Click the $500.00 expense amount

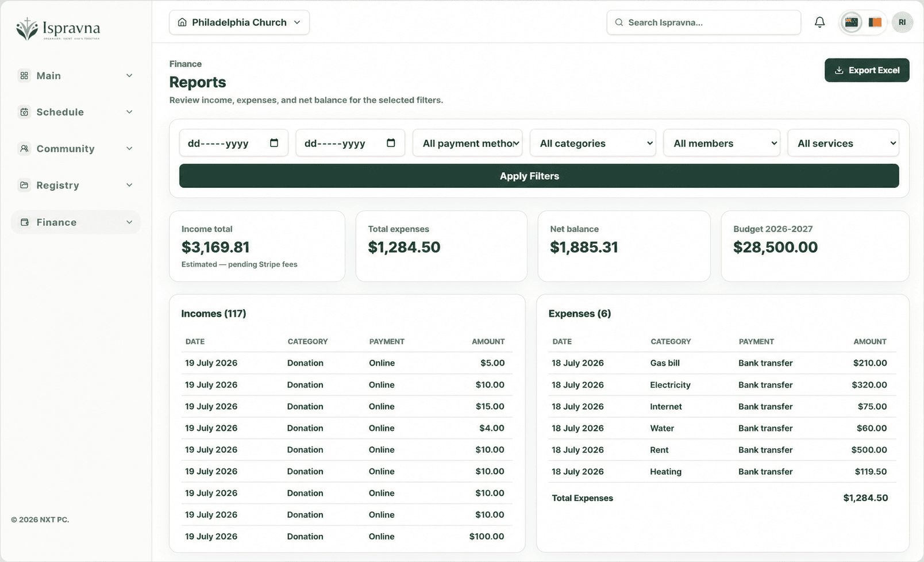point(869,450)
